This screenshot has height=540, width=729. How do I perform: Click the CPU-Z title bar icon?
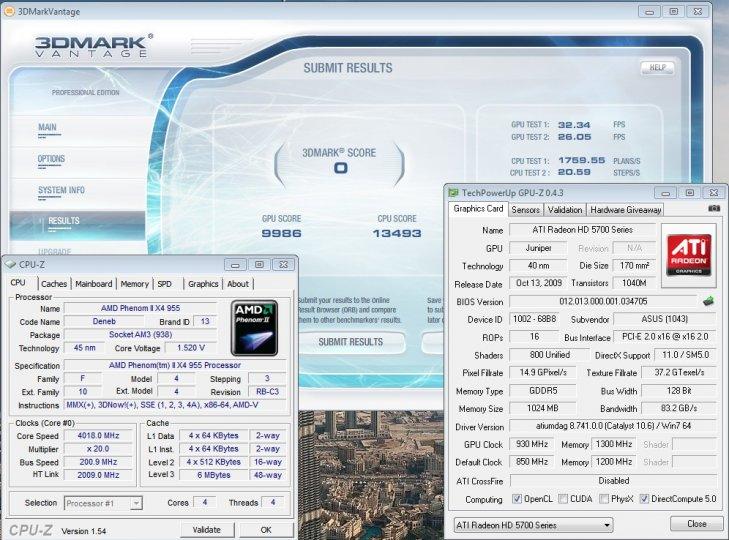[11, 265]
